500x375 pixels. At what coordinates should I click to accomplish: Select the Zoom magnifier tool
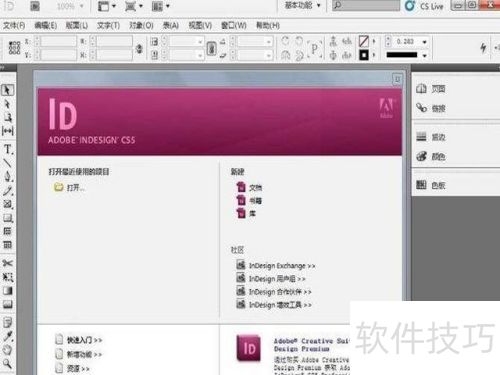point(7,363)
